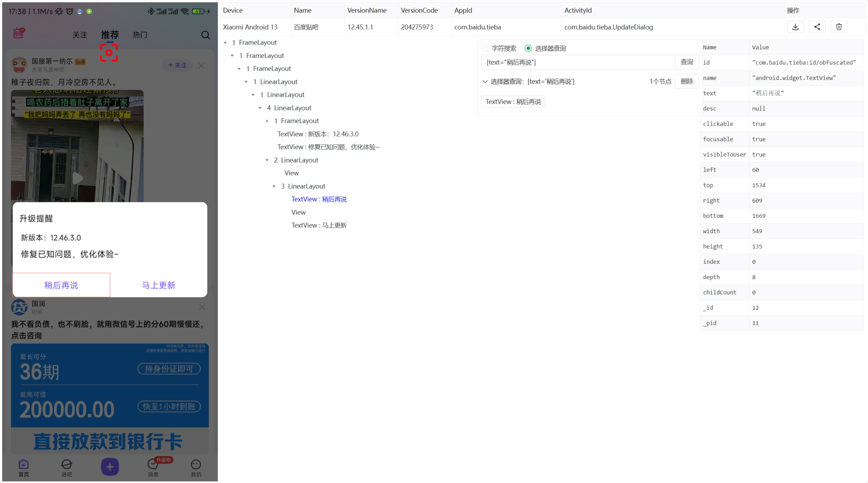Collapse the 2 LinearLayout node
868x483 pixels.
(x=267, y=160)
